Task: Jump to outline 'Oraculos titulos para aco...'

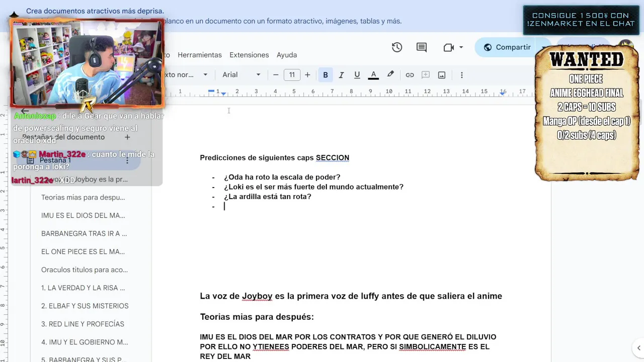Action: click(85, 270)
